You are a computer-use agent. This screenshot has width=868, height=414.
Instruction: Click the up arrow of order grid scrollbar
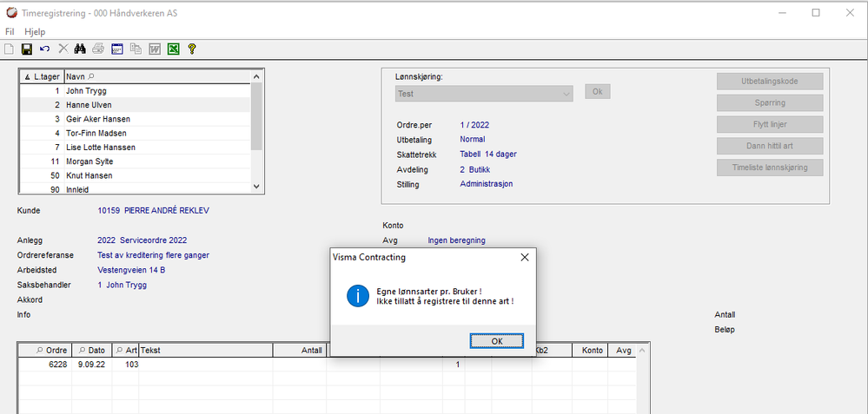(642, 350)
